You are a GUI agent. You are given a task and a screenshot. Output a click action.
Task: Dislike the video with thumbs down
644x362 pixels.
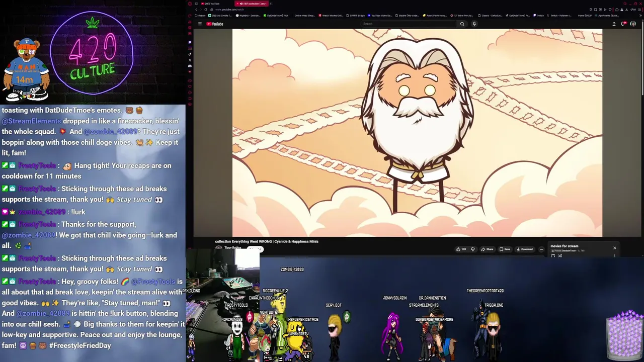click(473, 249)
